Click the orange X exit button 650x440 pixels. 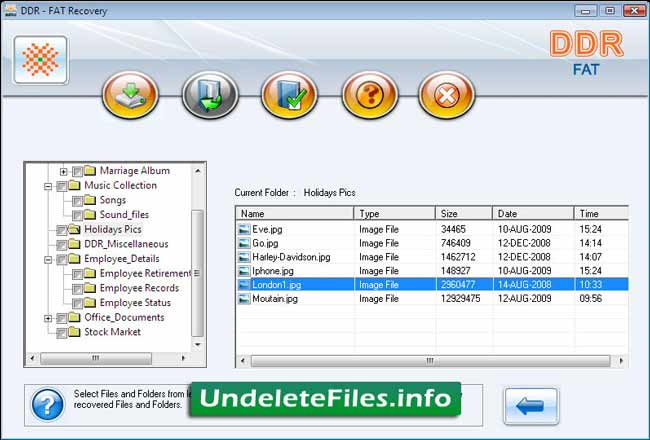446,95
